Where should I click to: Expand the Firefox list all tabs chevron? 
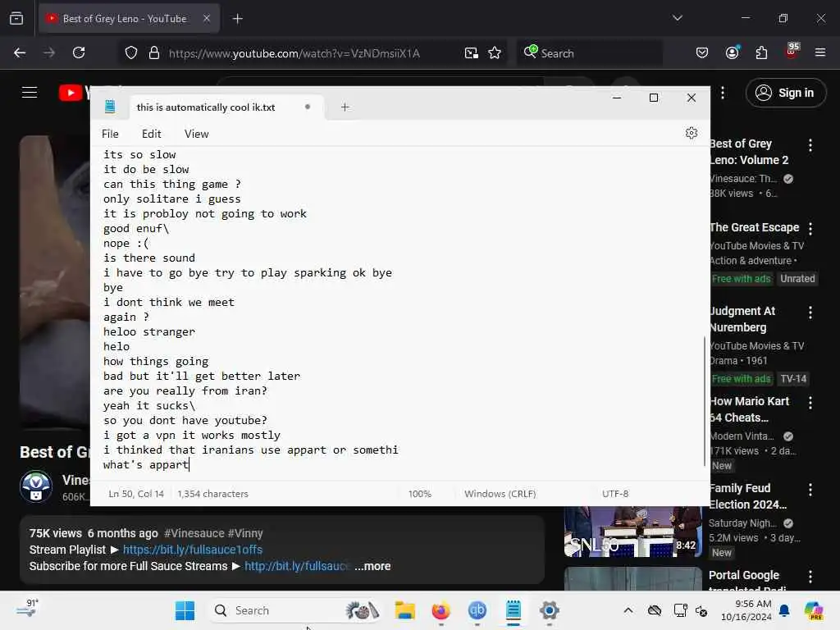(677, 18)
